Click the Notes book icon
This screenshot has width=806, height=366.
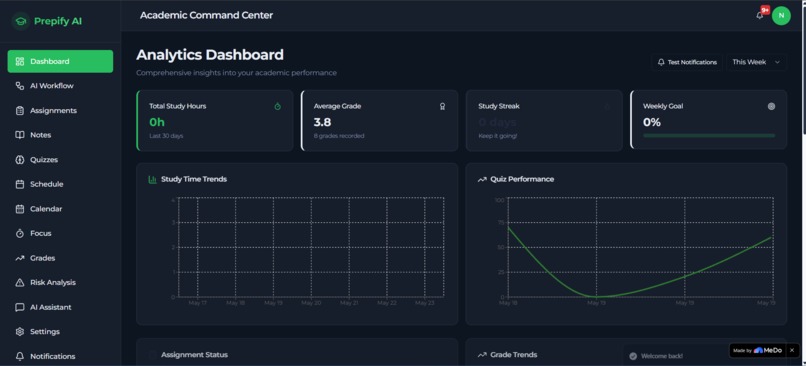tap(20, 135)
